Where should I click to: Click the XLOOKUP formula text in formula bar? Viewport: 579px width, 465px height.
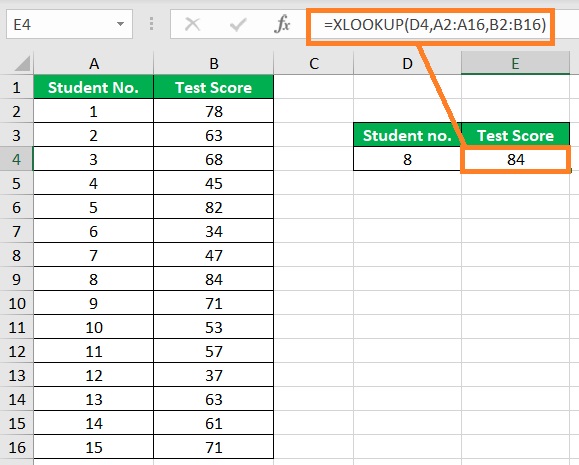click(435, 25)
